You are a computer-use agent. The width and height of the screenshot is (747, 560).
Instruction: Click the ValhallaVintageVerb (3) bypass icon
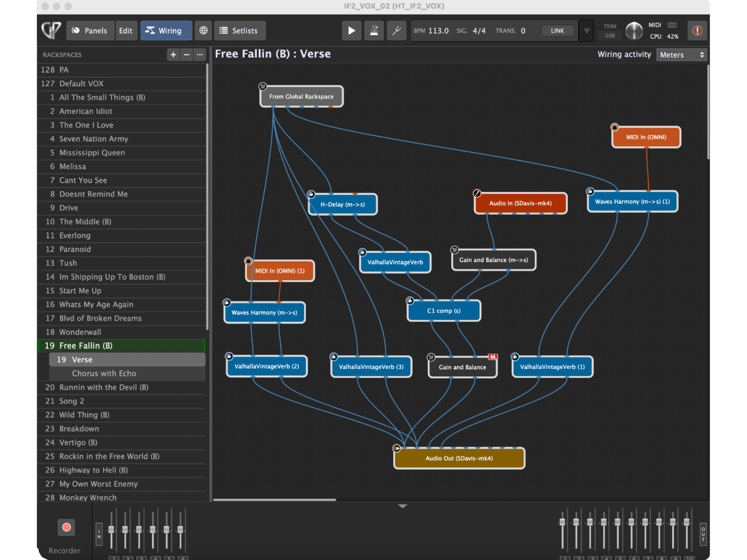(333, 357)
